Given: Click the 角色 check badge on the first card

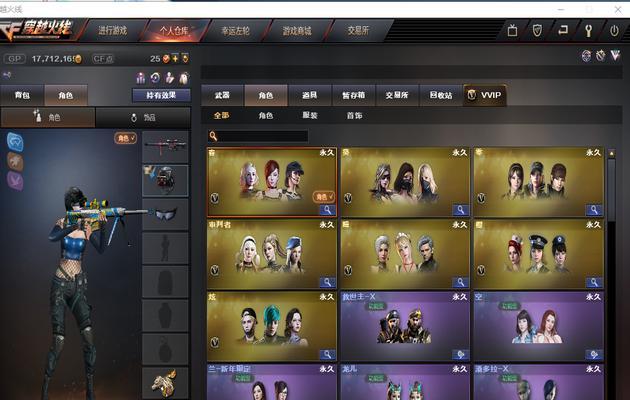Looking at the screenshot, I should coord(323,196).
